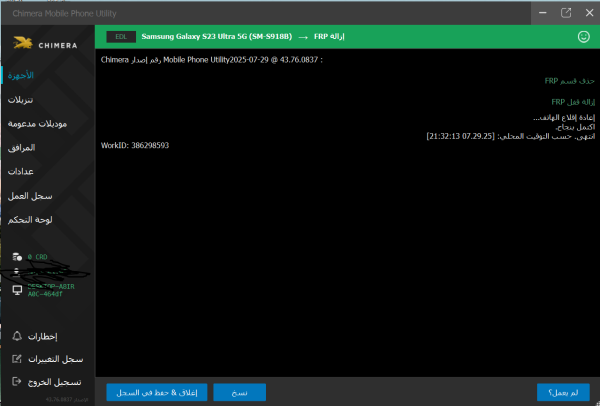Click the اكتمل بنجاح log line
This screenshot has height=406, width=600.
[575, 127]
